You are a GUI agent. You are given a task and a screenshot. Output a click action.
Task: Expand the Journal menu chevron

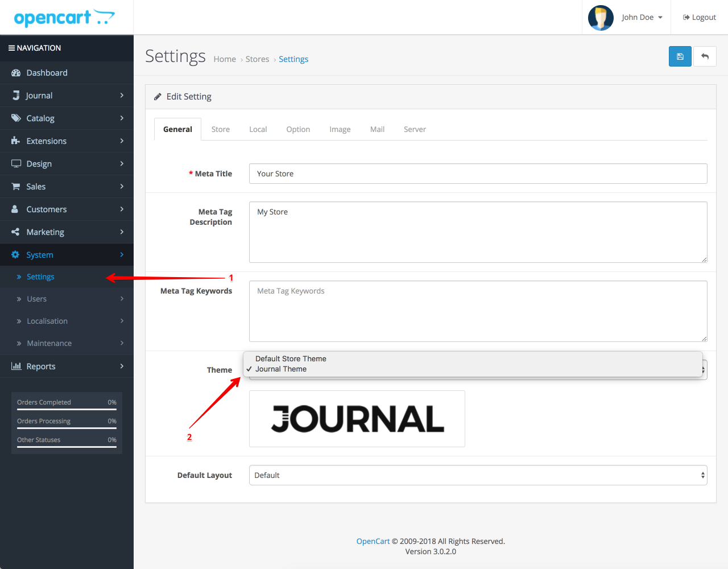(x=122, y=96)
